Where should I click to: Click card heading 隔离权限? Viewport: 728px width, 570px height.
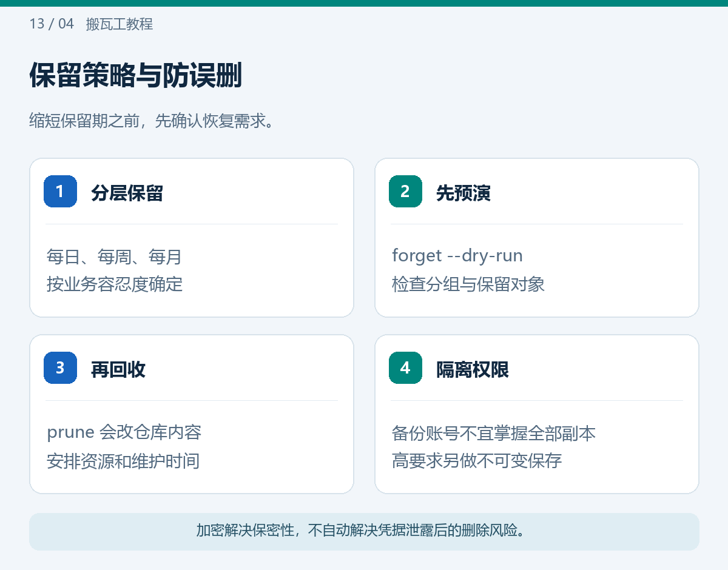(x=473, y=369)
